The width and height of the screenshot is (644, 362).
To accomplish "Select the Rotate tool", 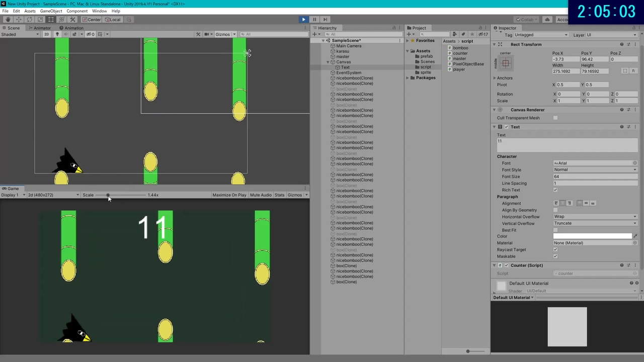I will pyautogui.click(x=29, y=20).
